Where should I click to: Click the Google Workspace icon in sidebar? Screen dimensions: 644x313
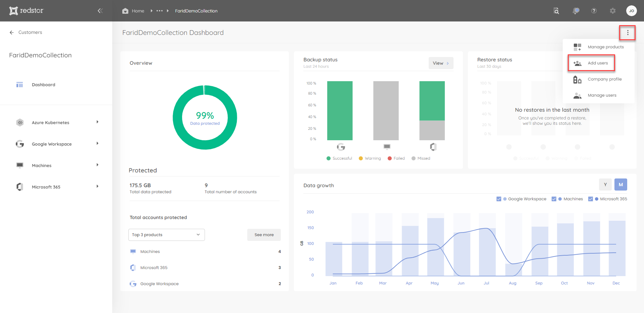click(x=20, y=144)
